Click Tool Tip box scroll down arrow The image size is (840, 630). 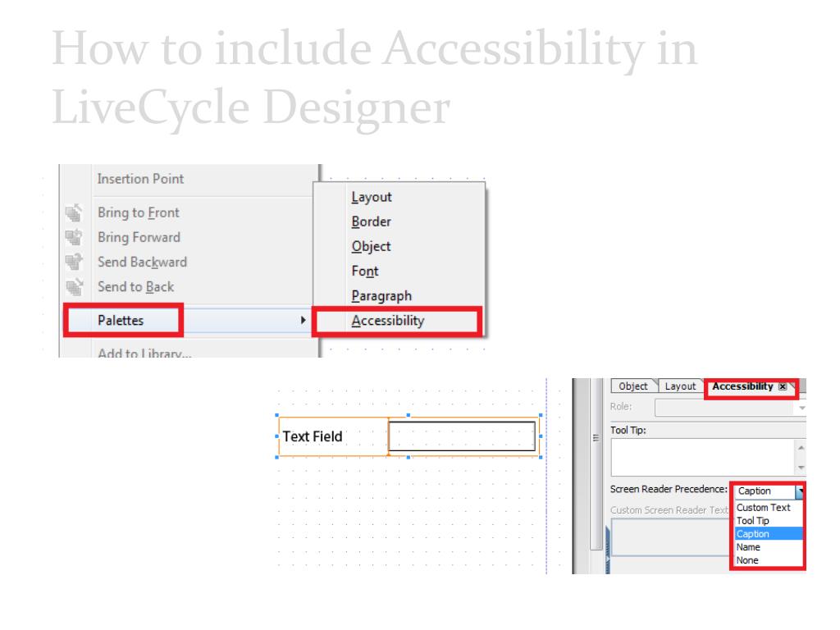point(801,468)
